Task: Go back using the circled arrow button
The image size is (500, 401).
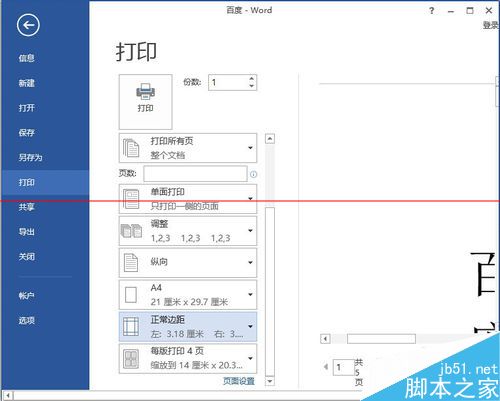Action: [28, 25]
